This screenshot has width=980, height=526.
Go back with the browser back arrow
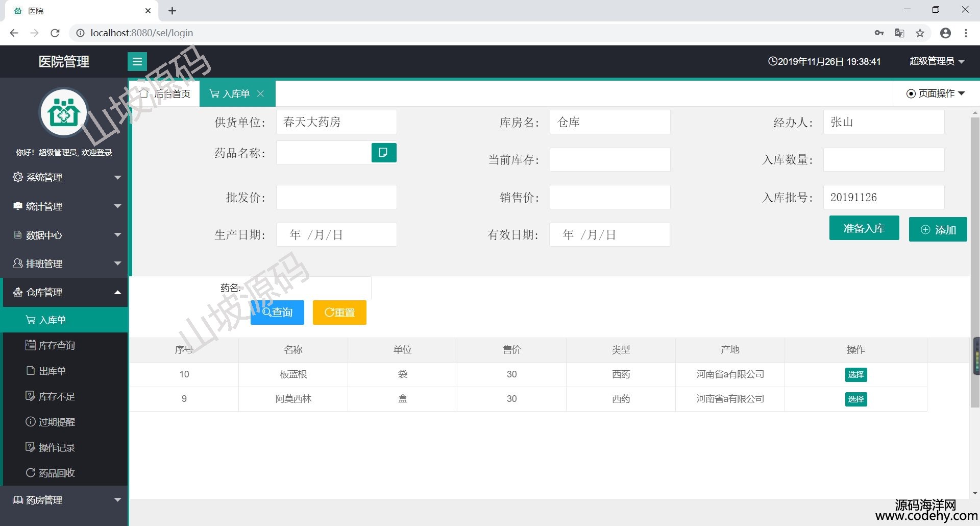(14, 33)
